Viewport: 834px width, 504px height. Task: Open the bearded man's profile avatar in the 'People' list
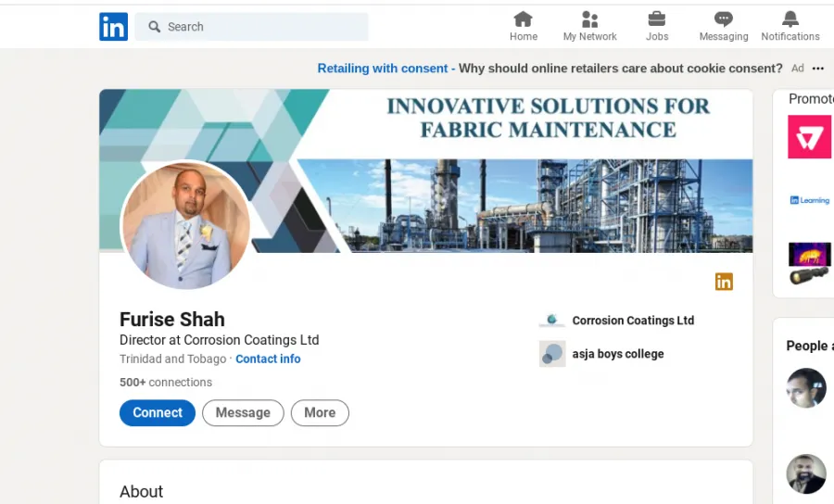[x=806, y=473]
